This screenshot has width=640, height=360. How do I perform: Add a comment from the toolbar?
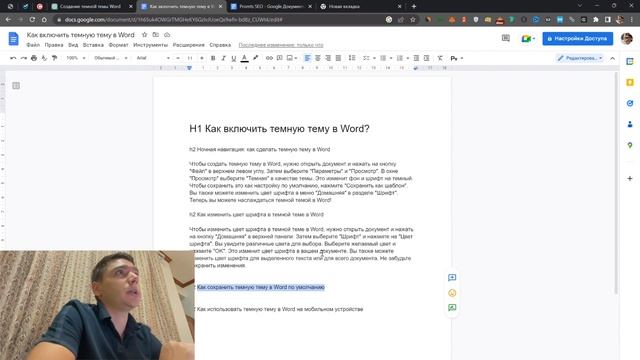tap(280, 58)
